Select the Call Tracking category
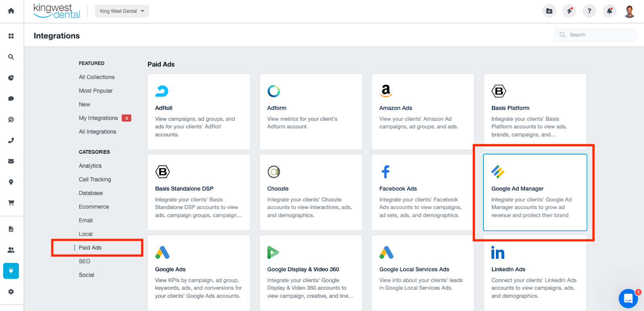The height and width of the screenshot is (311, 644). pos(95,179)
